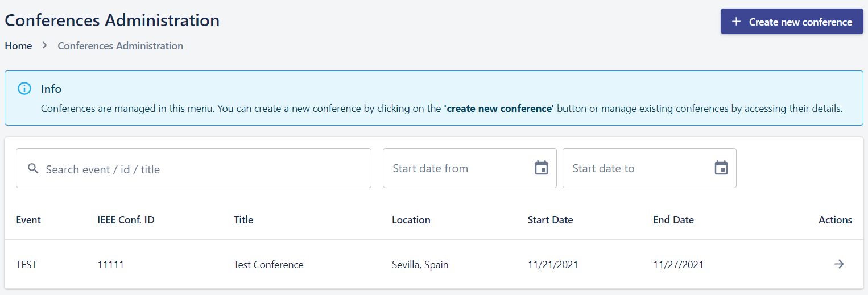Focus the Search event / id / title field
Screen dimensions: 868x295
pos(193,168)
